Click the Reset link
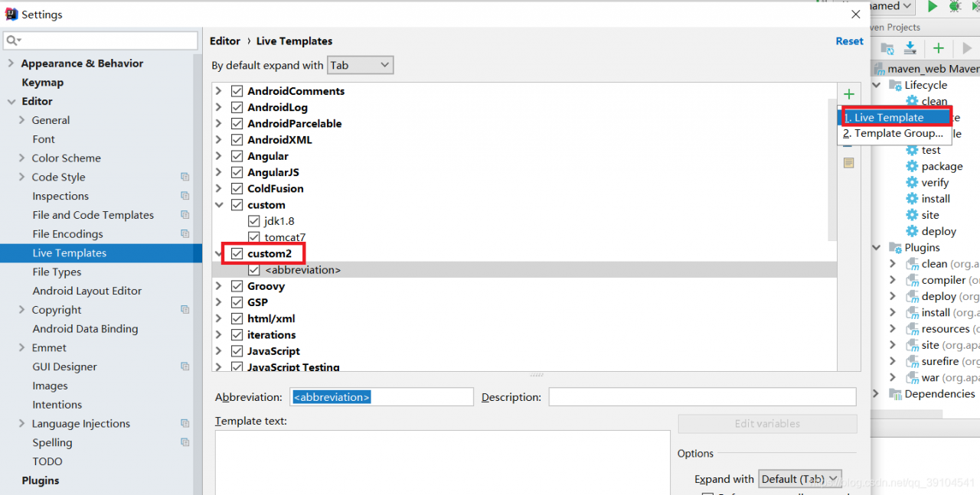Screen dimensions: 980x495 point(849,41)
